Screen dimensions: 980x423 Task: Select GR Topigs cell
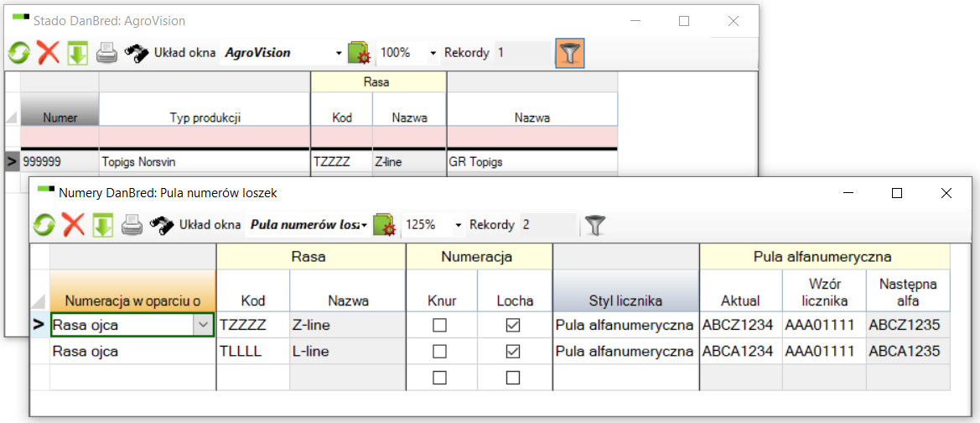pyautogui.click(x=531, y=161)
